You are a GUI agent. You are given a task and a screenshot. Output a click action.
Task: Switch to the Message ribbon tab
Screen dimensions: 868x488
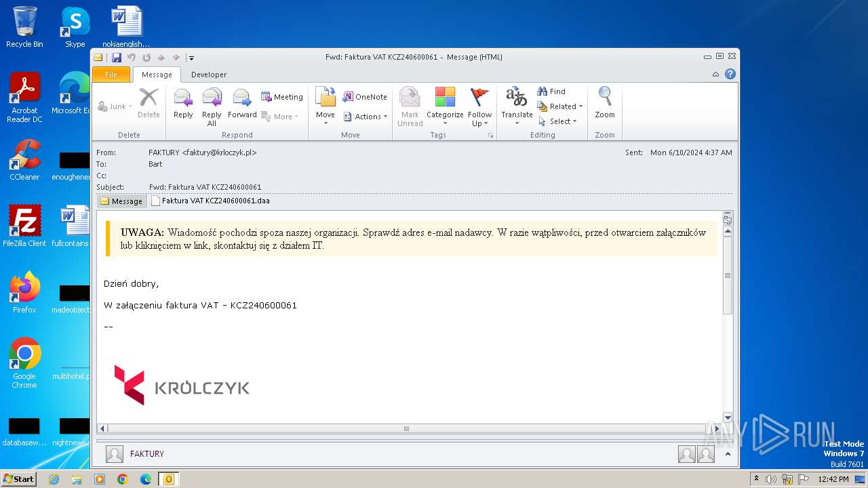pyautogui.click(x=157, y=75)
